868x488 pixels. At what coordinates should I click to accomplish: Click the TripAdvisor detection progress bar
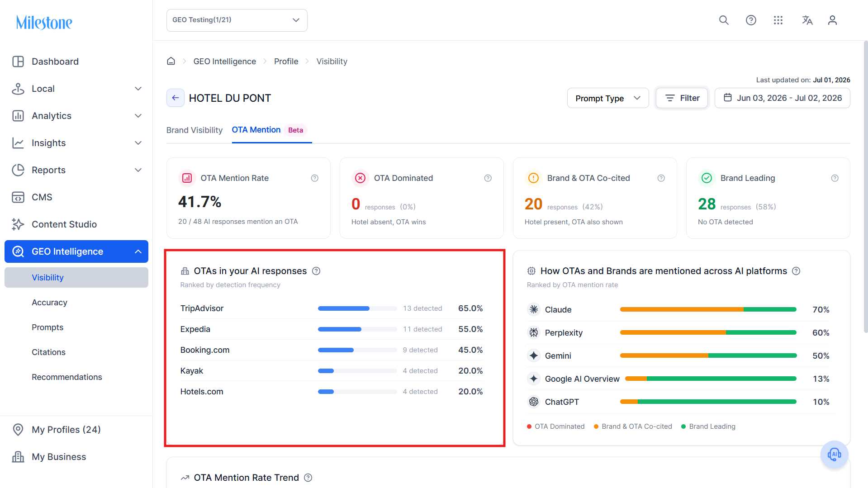coord(357,308)
